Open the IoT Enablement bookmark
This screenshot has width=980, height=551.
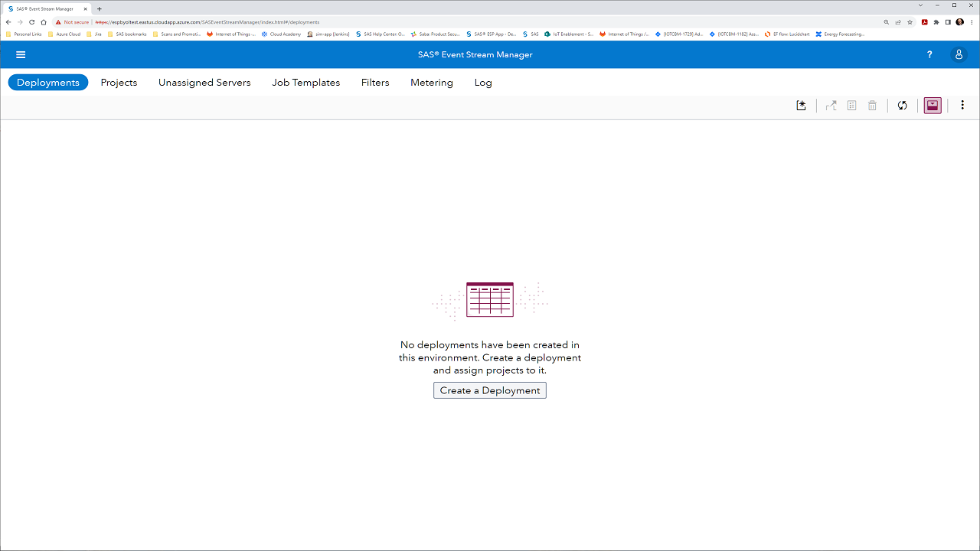pos(569,34)
